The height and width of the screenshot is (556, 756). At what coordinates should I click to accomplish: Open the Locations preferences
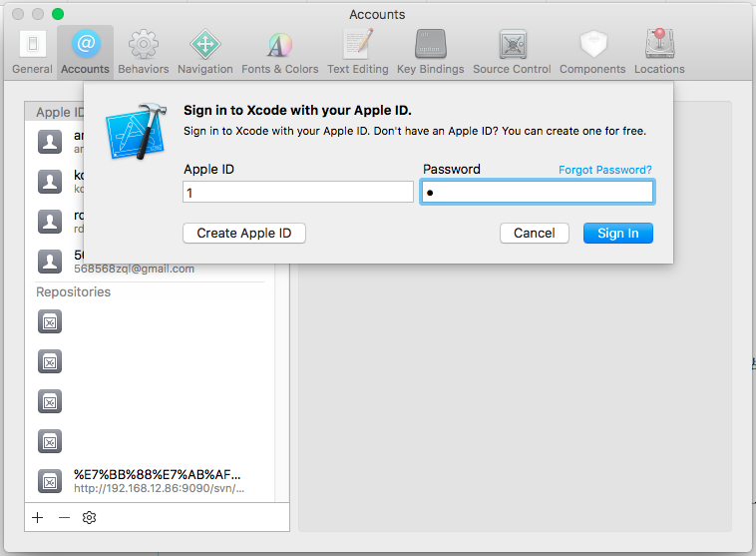point(659,52)
